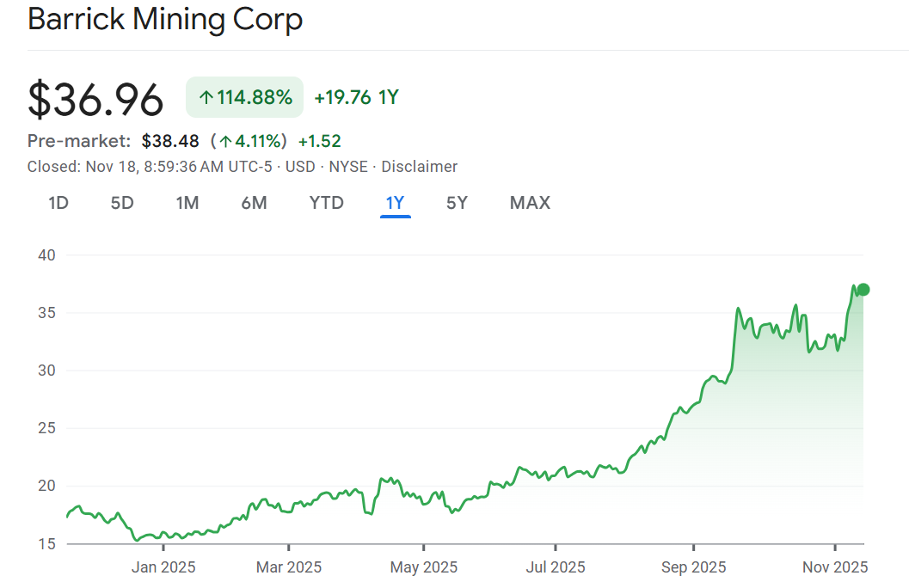Select the YTD range tab
This screenshot has width=909, height=588.
(x=326, y=203)
